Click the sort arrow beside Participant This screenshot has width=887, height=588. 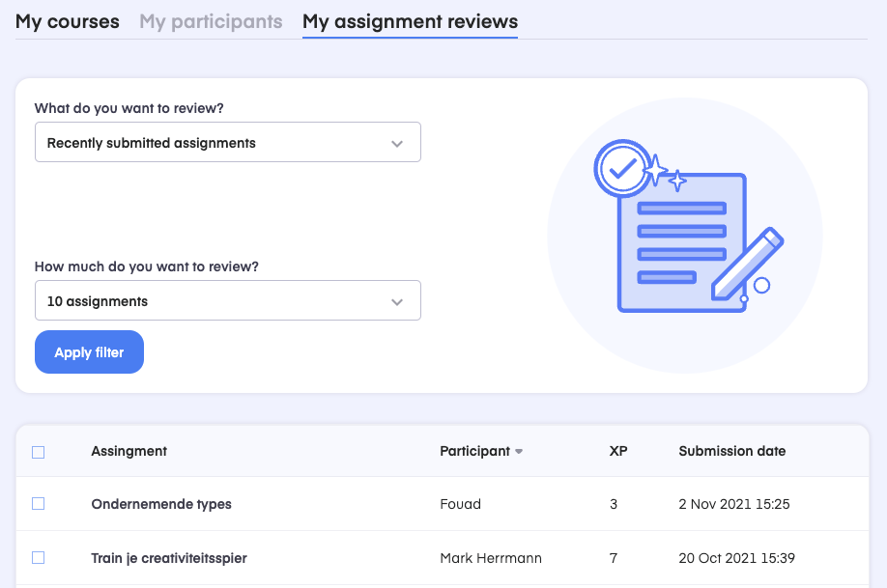(x=519, y=452)
